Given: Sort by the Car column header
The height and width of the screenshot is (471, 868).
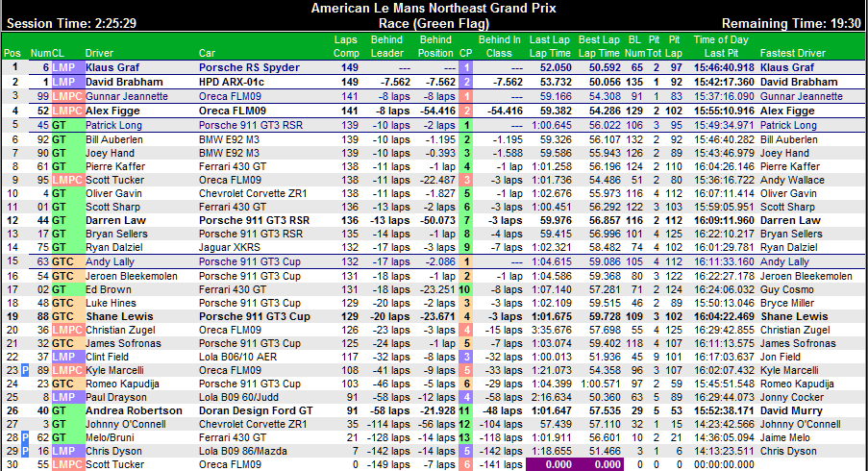Looking at the screenshot, I should pos(207,52).
